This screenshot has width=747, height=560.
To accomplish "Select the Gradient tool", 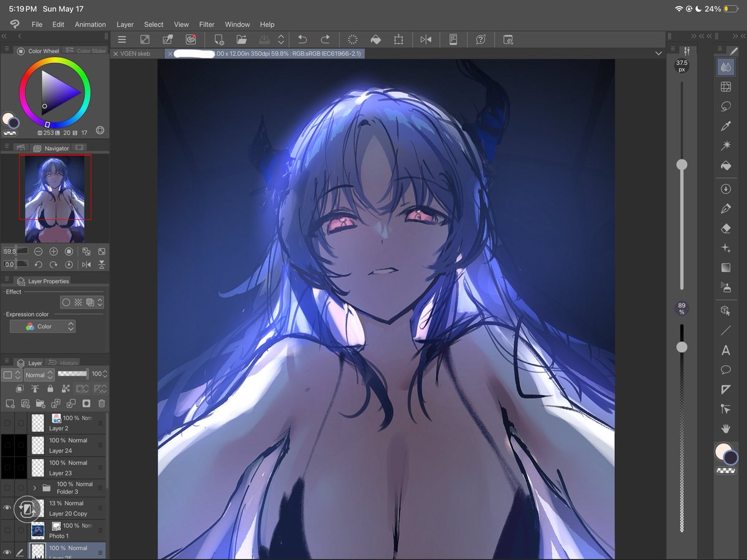I will point(725,268).
